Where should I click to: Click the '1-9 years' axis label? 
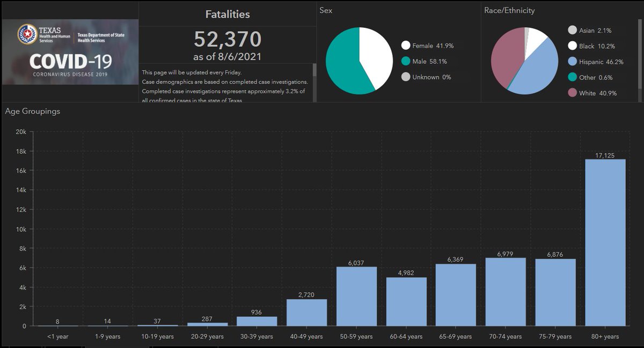pyautogui.click(x=107, y=336)
